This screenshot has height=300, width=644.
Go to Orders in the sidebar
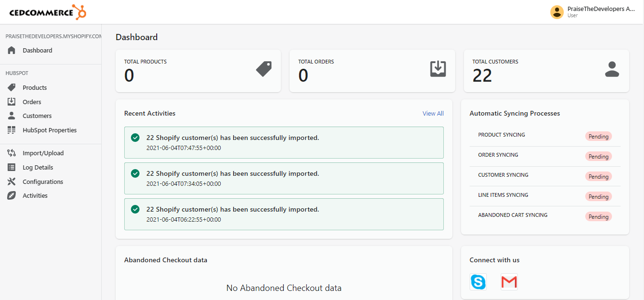pos(32,102)
